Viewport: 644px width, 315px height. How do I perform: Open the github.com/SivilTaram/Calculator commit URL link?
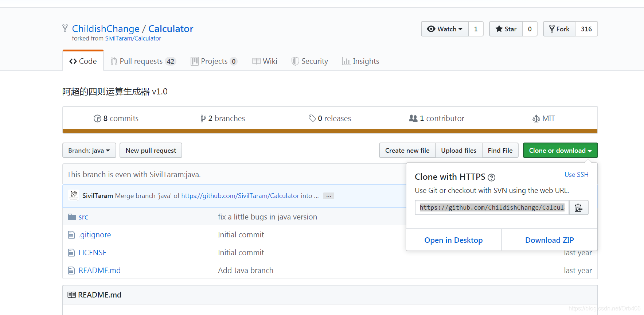pyautogui.click(x=240, y=196)
